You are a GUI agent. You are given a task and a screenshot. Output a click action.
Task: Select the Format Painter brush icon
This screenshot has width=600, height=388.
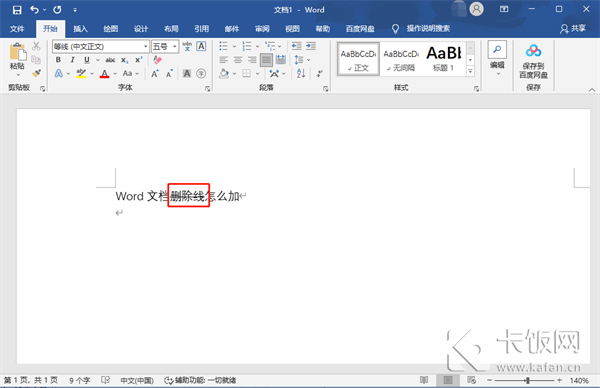click(x=36, y=73)
